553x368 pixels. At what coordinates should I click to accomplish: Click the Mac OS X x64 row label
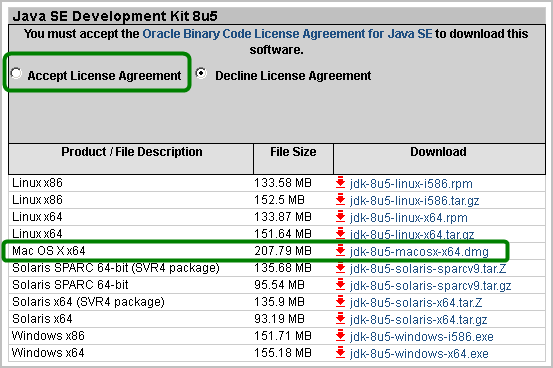[49, 251]
